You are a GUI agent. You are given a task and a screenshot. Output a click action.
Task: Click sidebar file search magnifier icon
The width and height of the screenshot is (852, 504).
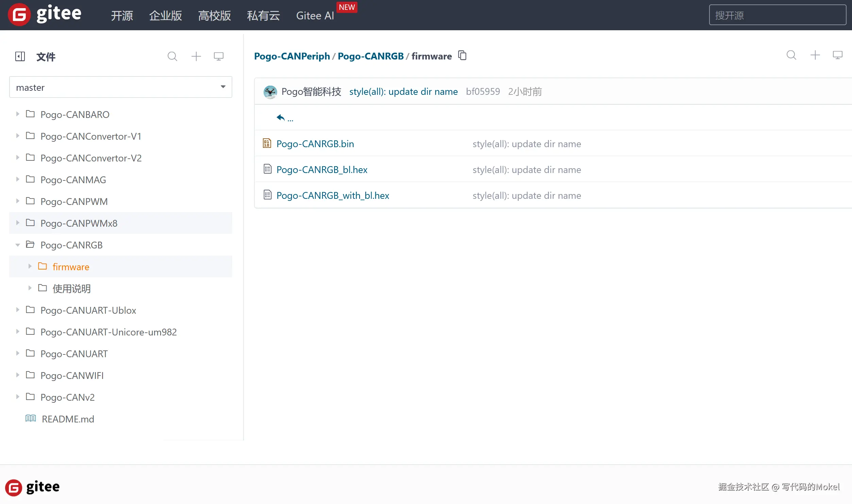coord(172,56)
